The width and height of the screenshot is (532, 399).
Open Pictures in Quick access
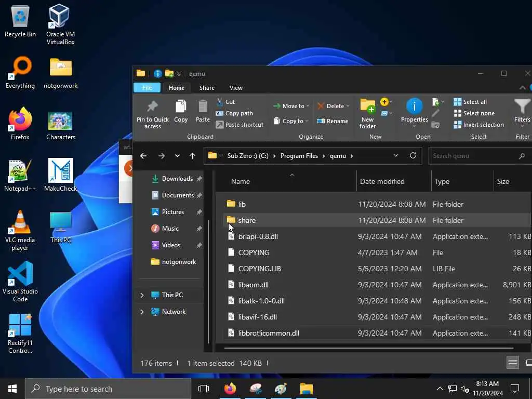tap(177, 212)
